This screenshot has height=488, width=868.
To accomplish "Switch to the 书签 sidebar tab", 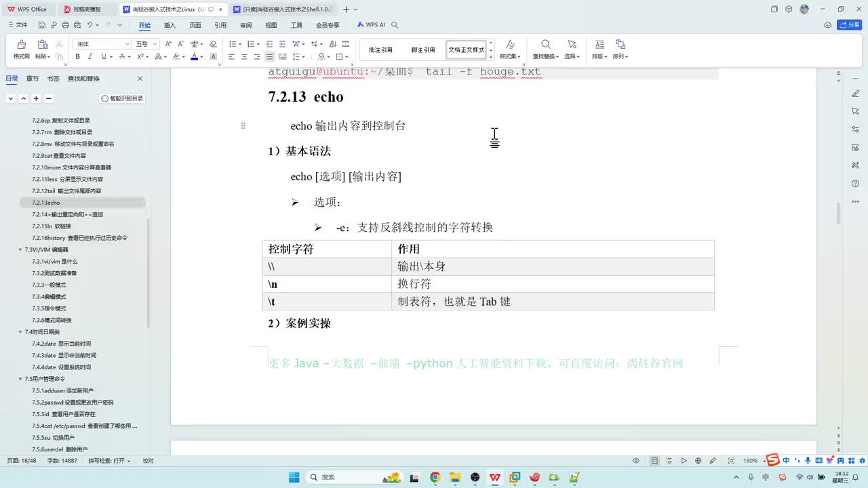I will [x=53, y=79].
